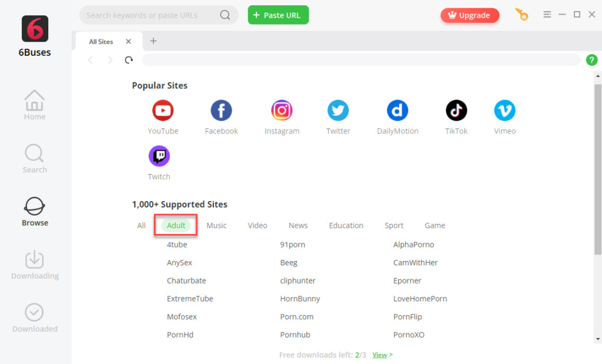The height and width of the screenshot is (364, 602).
Task: Click the scrollbar down arrow
Action: point(598,339)
